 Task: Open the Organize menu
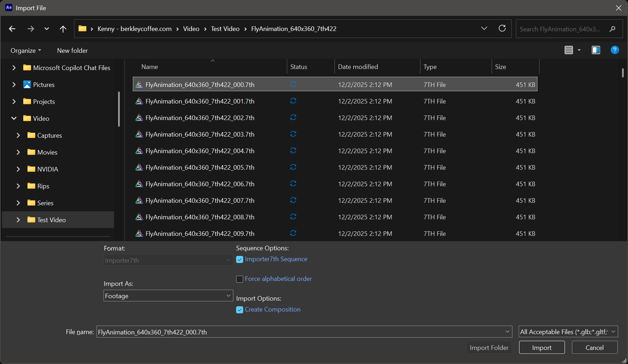click(26, 51)
